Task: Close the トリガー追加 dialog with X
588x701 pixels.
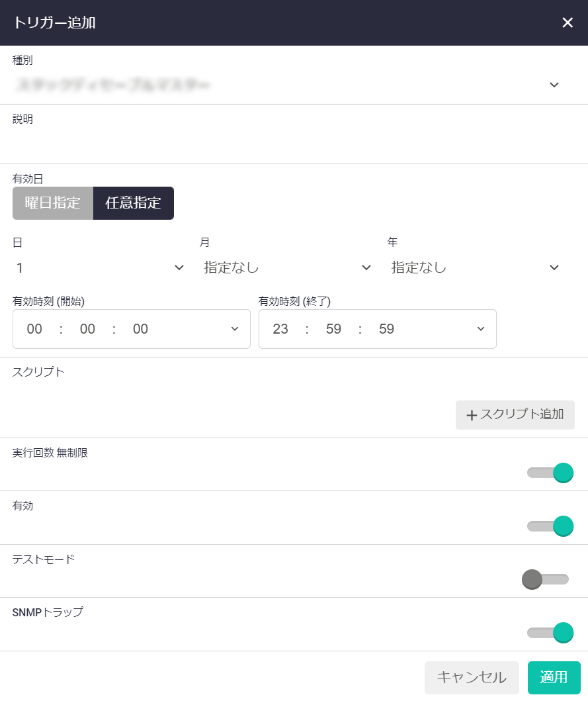Action: [567, 23]
